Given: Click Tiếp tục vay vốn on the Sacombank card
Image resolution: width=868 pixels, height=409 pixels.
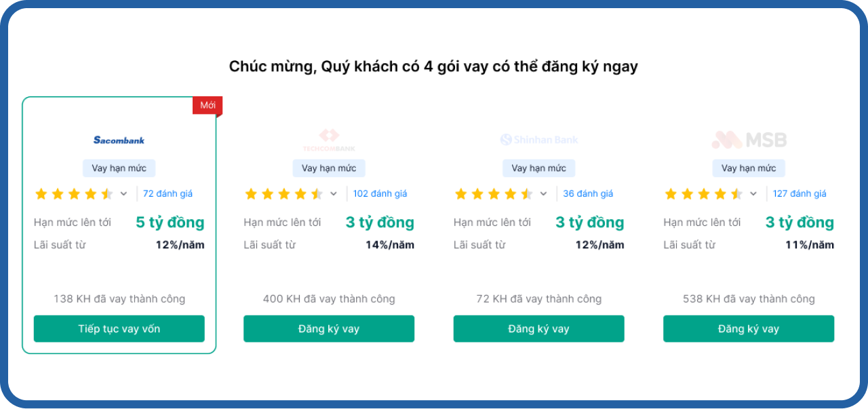Looking at the screenshot, I should pos(119,328).
